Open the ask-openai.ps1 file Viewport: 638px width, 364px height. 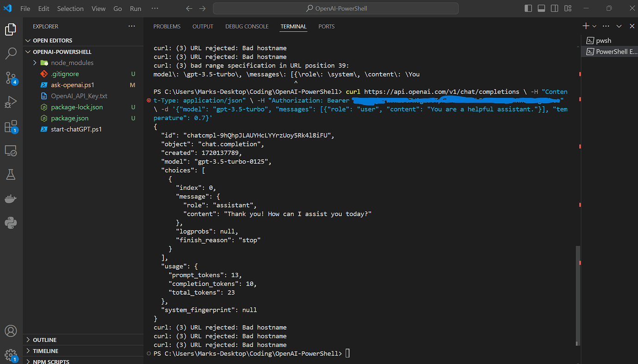[83, 85]
